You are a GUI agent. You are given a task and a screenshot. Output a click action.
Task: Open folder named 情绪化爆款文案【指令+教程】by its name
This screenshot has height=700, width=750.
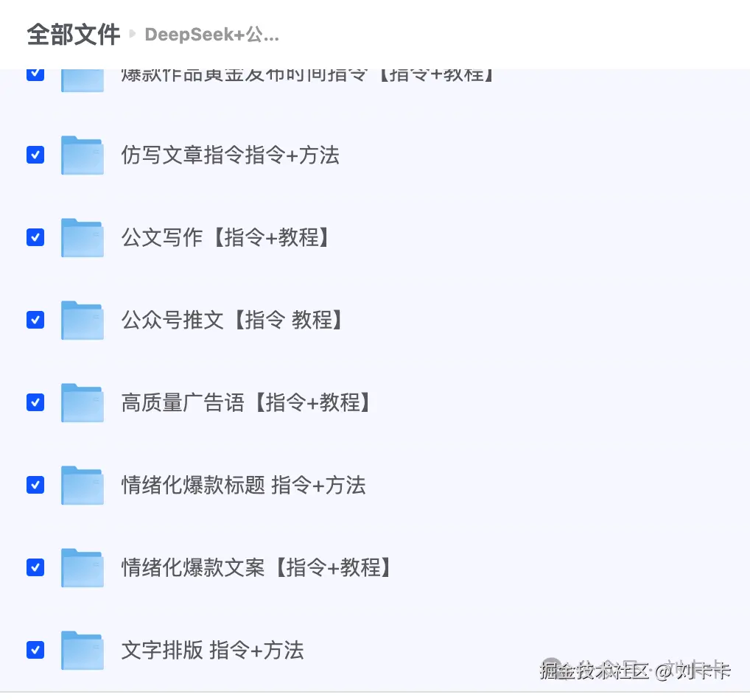click(x=256, y=567)
